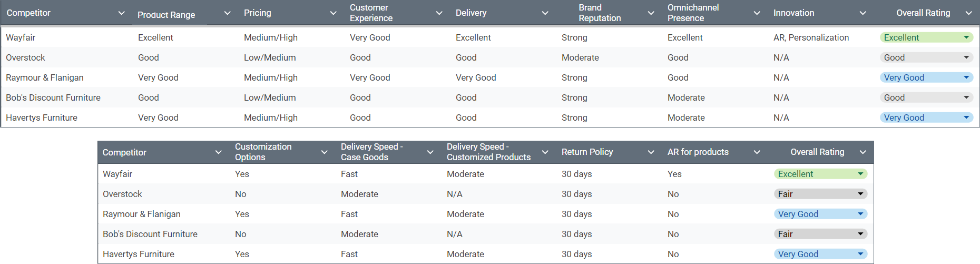Open the Pricing column header chevron

click(333, 13)
